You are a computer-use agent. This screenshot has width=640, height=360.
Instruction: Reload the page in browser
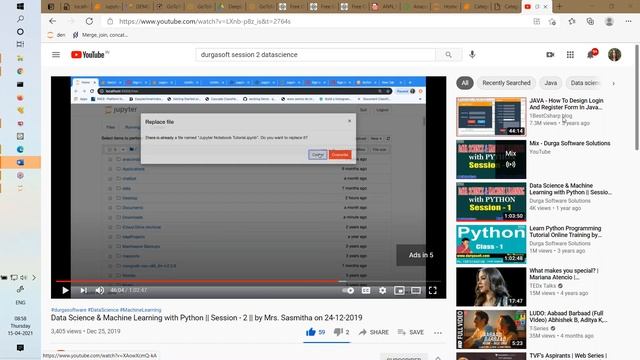(89, 21)
